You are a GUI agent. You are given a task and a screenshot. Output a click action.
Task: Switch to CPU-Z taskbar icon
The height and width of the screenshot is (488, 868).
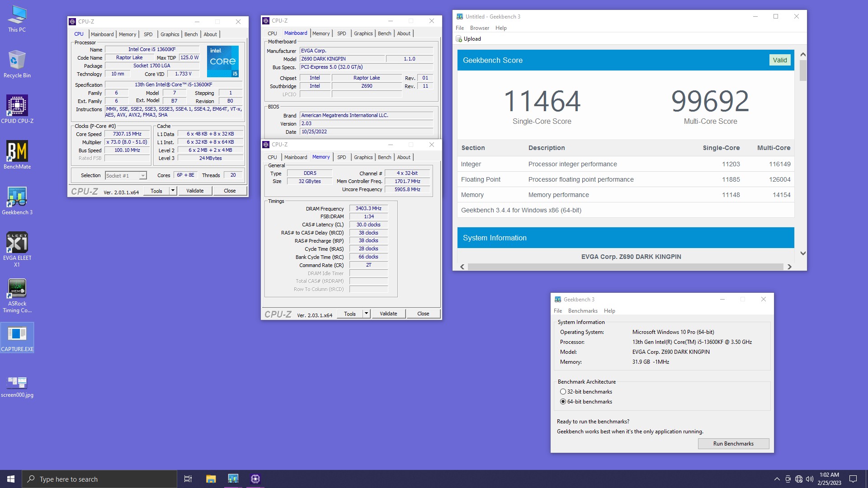click(x=255, y=479)
